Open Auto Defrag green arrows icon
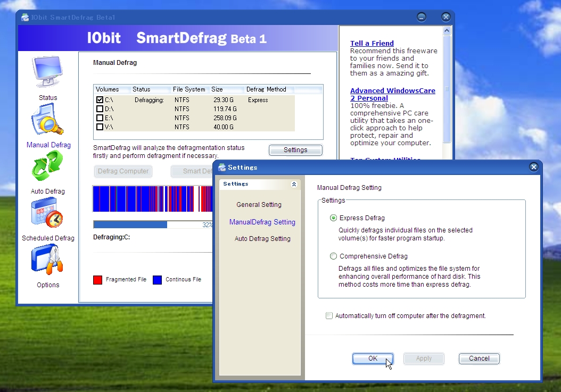The width and height of the screenshot is (561, 392). [x=47, y=165]
